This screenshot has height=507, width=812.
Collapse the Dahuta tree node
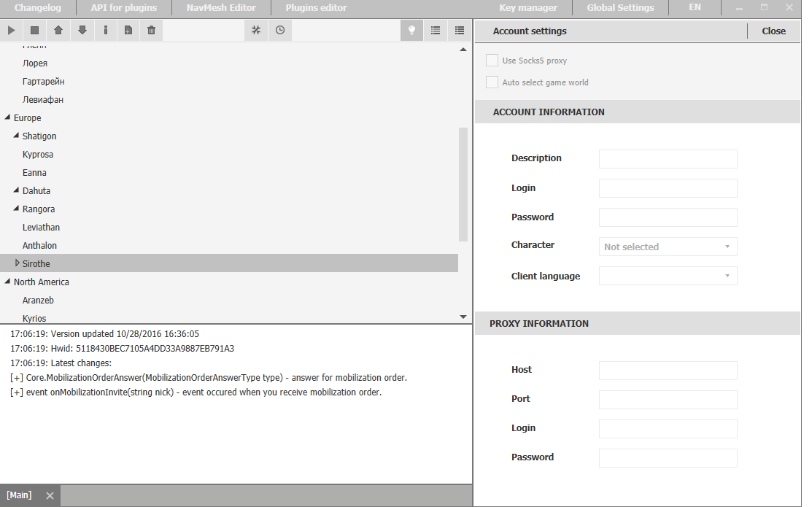click(x=16, y=190)
